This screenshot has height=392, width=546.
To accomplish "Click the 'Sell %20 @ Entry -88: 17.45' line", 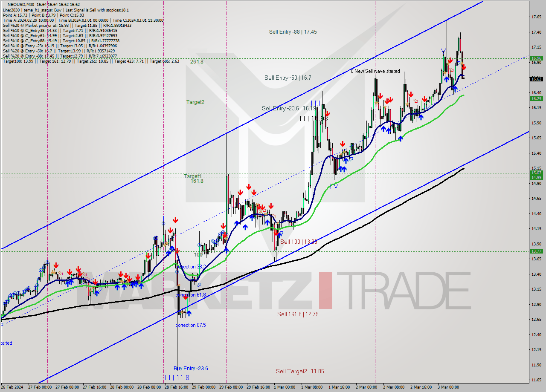I will click(x=60, y=56).
